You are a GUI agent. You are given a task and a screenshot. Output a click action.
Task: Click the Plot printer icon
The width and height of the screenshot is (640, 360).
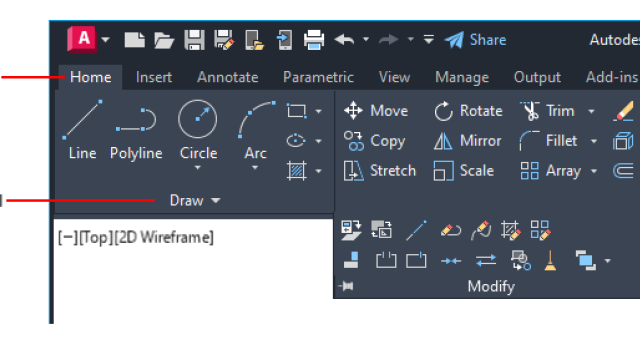(314, 40)
